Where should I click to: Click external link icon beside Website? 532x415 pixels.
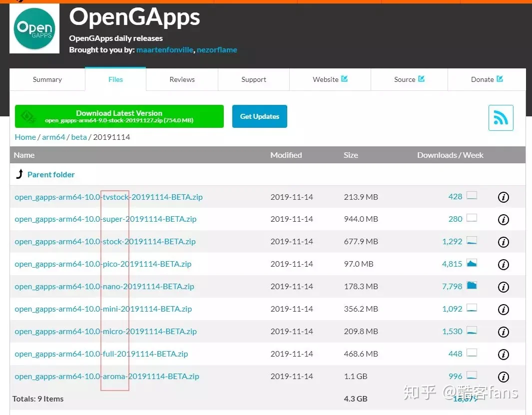tap(344, 79)
